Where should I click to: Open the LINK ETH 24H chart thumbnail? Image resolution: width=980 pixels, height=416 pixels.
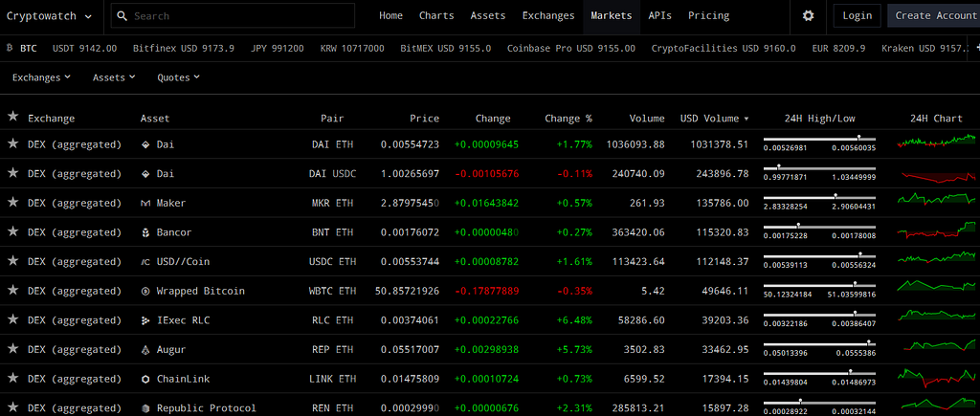(x=936, y=378)
